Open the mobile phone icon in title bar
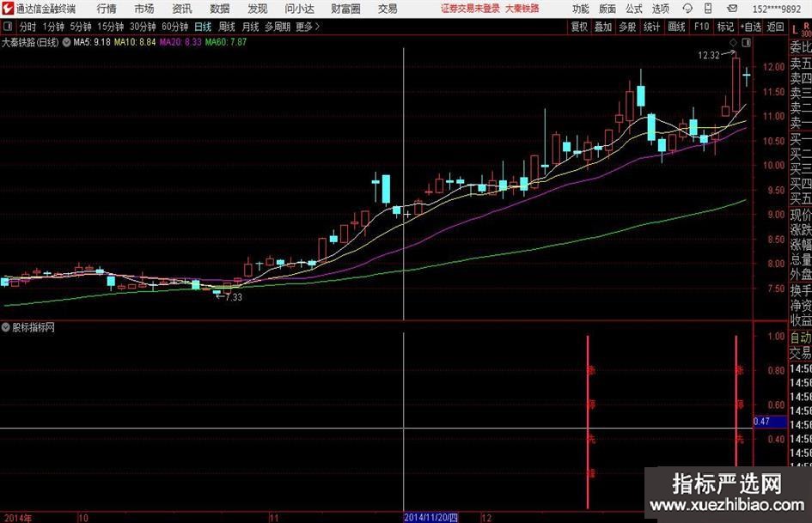The image size is (812, 523). click(x=708, y=9)
